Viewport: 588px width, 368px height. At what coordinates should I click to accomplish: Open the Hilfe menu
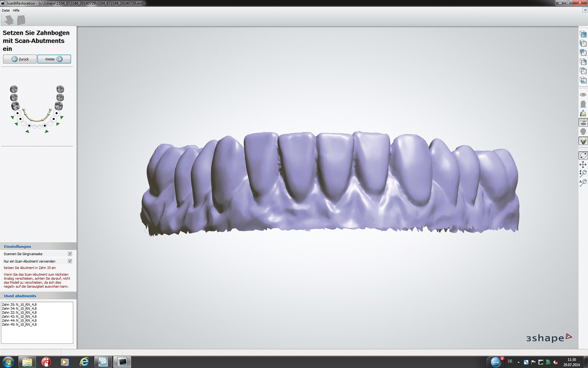16,11
